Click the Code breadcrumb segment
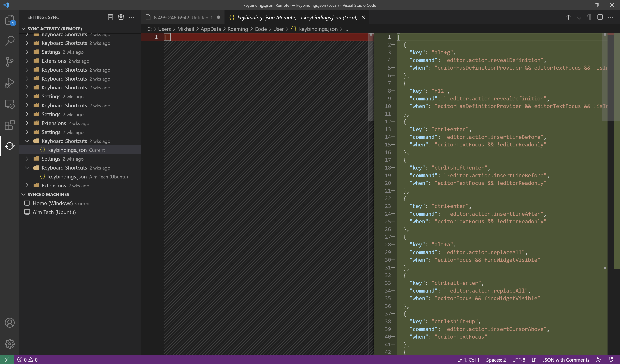The width and height of the screenshot is (620, 364). 261,29
